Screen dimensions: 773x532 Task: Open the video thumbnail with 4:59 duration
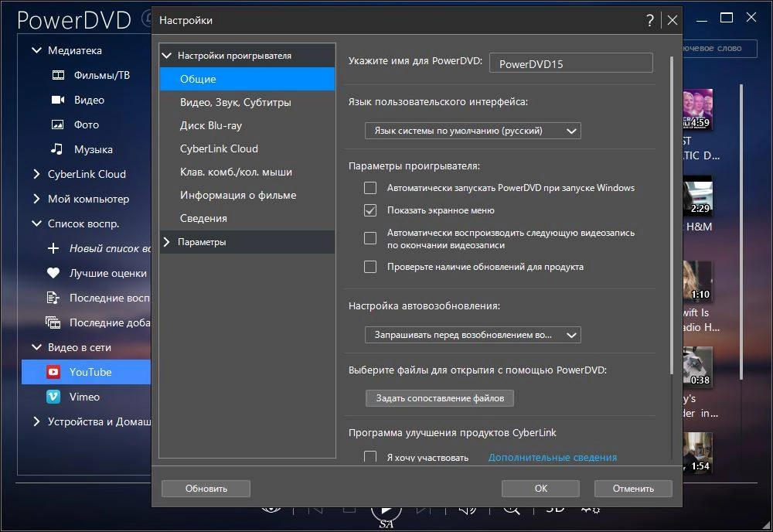(697, 109)
